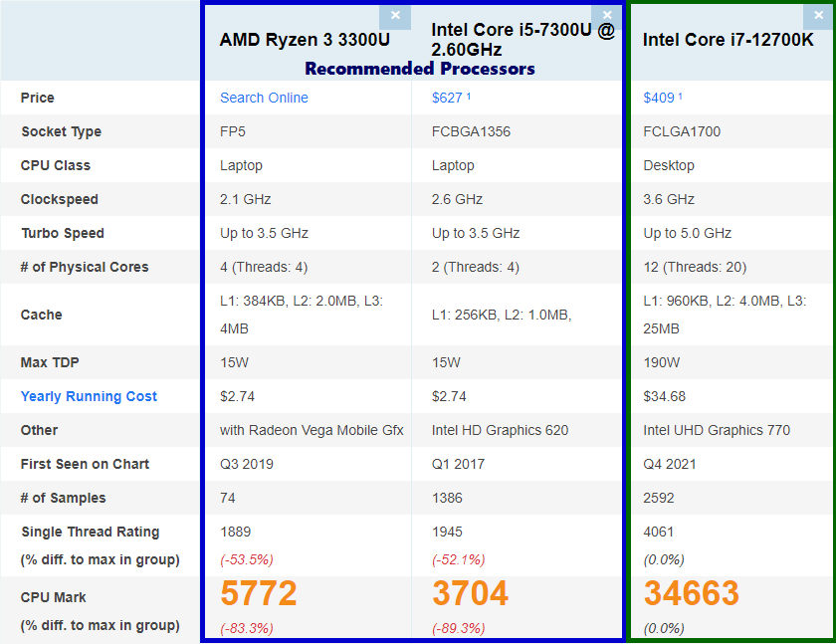Remove Intel Core i7-12700K from comparison
The height and width of the screenshot is (644, 836).
(819, 15)
